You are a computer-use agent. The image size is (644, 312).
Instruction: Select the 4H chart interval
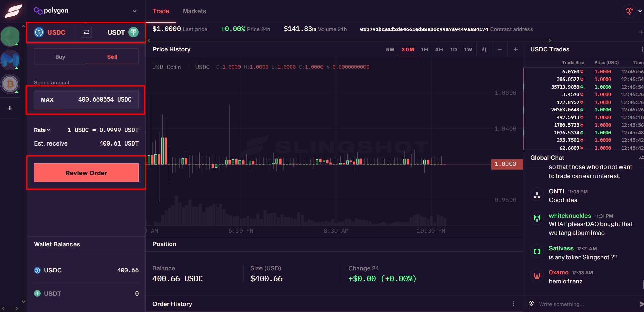point(439,49)
